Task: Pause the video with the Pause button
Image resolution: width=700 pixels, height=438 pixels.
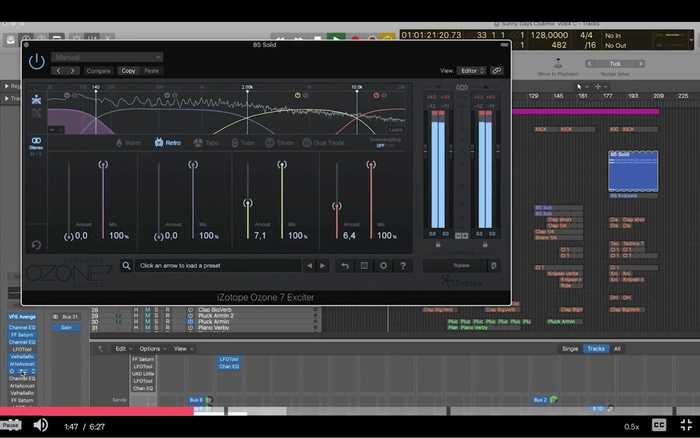Action: click(11, 425)
